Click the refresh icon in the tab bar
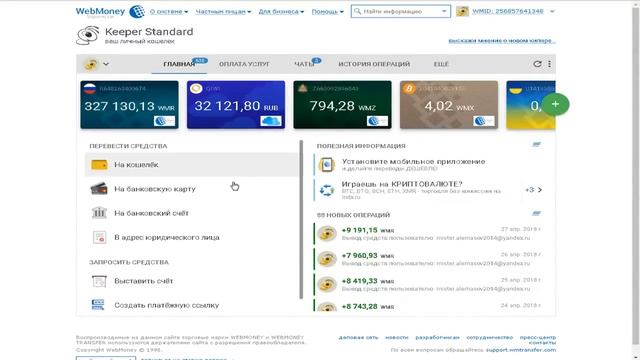This screenshot has width=640, height=360. (x=537, y=64)
